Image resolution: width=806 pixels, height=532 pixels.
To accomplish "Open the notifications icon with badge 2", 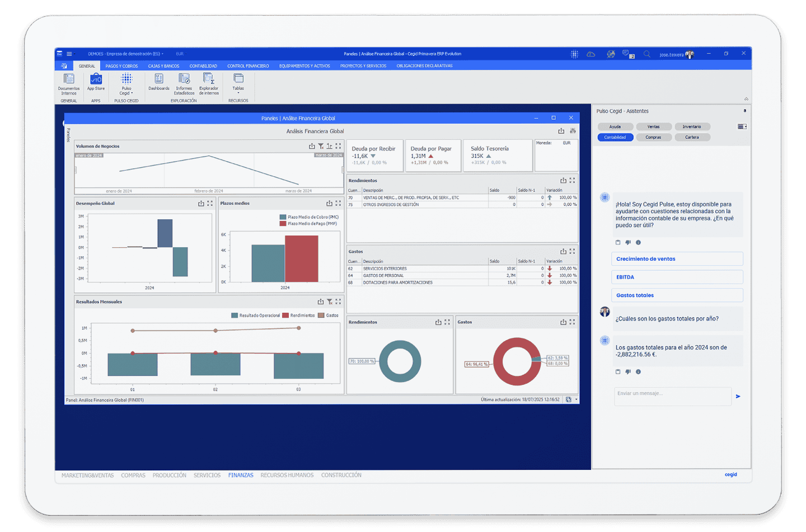I will [x=628, y=54].
